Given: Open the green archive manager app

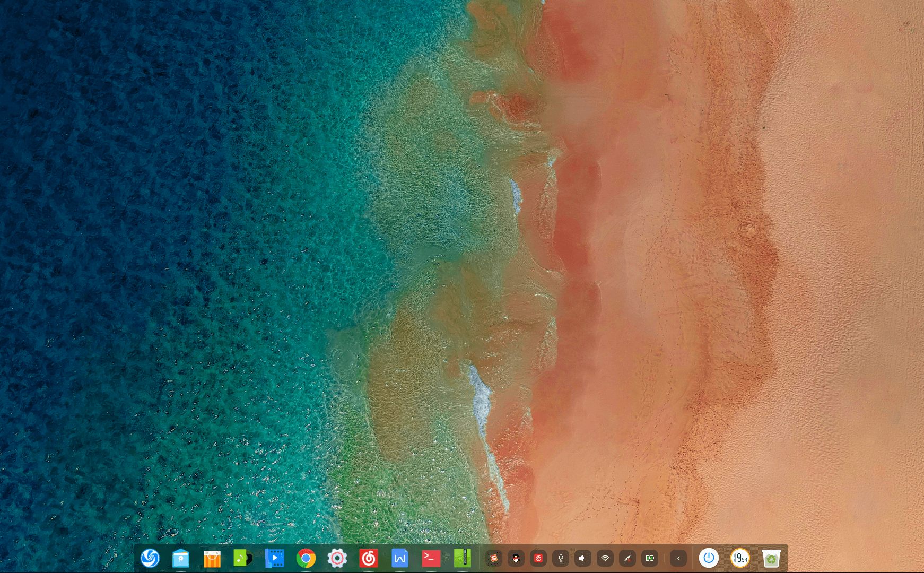Looking at the screenshot, I should [462, 558].
